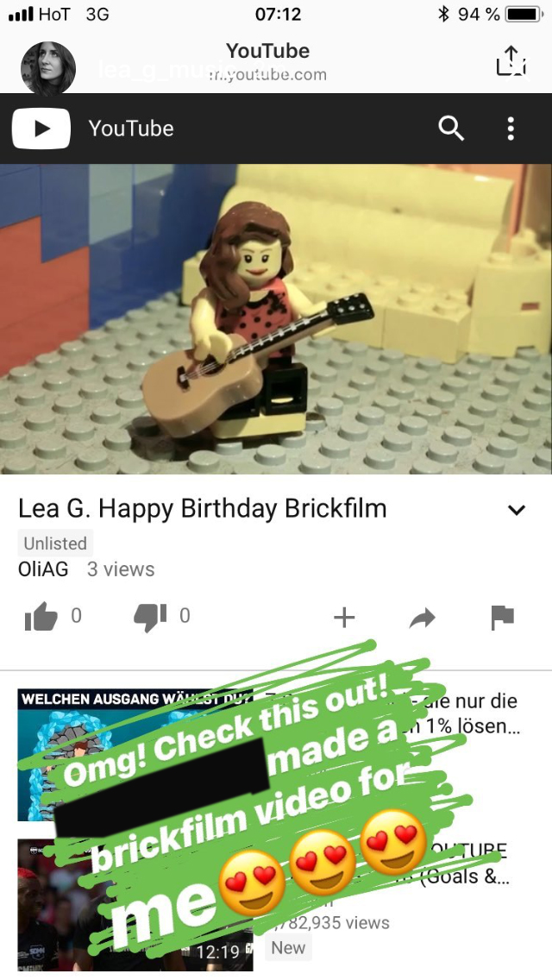Open the OliAG channel link

[x=43, y=569]
